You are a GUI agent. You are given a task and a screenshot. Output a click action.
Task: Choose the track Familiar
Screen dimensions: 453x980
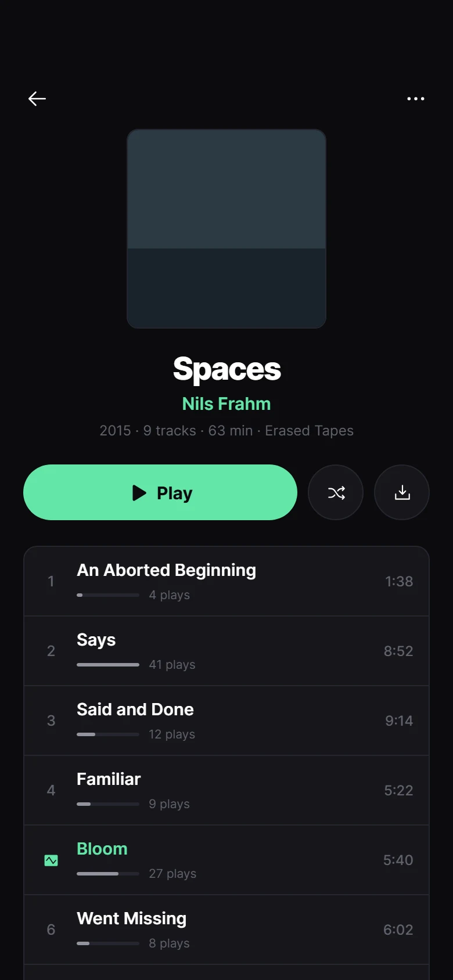click(227, 790)
